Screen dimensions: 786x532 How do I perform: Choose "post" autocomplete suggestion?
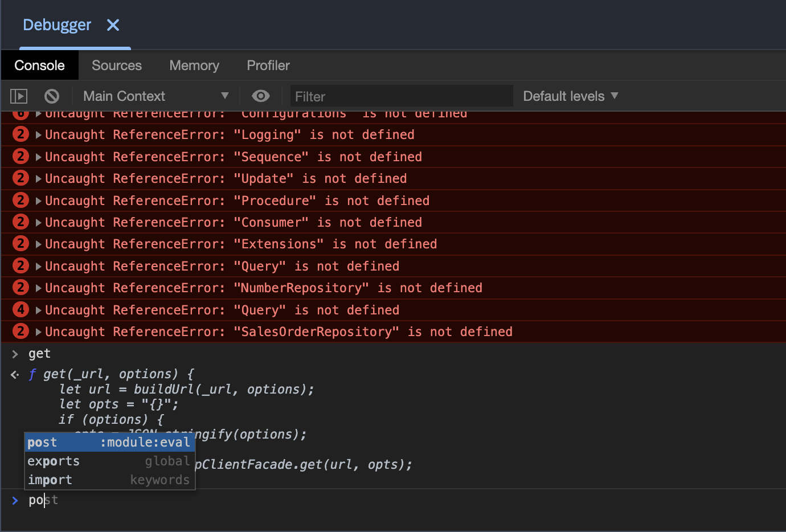click(x=109, y=443)
